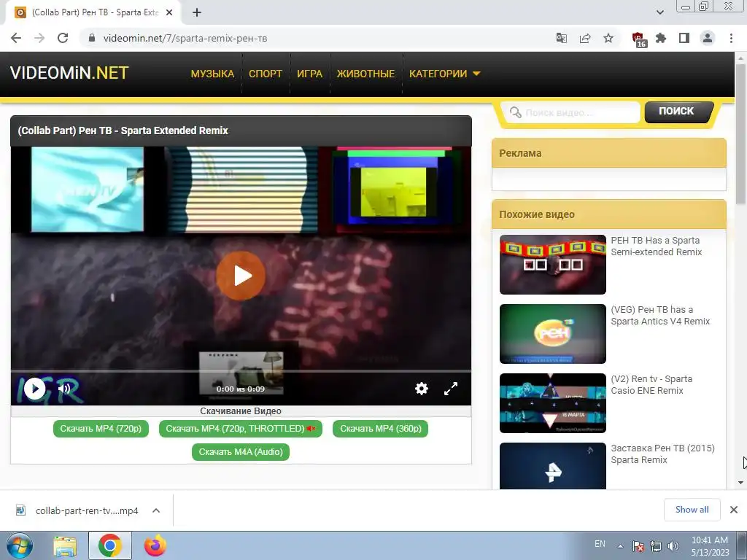Seek using the video progress bar
This screenshot has width=747, height=560.
241,370
